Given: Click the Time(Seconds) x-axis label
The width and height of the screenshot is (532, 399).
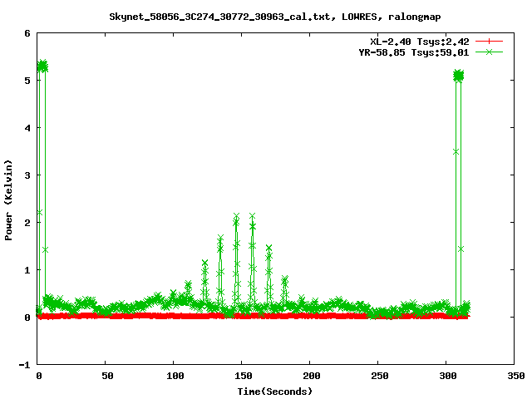Looking at the screenshot, I should (275, 392).
